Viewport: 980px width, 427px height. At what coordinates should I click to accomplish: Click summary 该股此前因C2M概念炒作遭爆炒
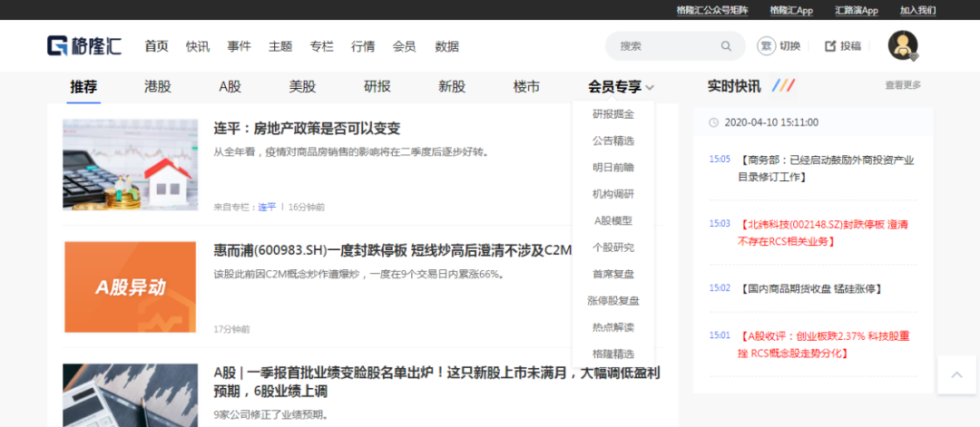point(359,274)
